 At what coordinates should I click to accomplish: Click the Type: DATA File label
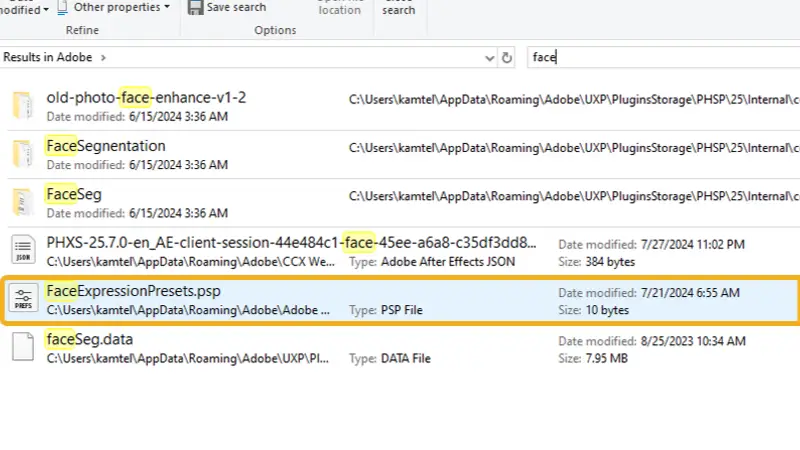pyautogui.click(x=390, y=359)
